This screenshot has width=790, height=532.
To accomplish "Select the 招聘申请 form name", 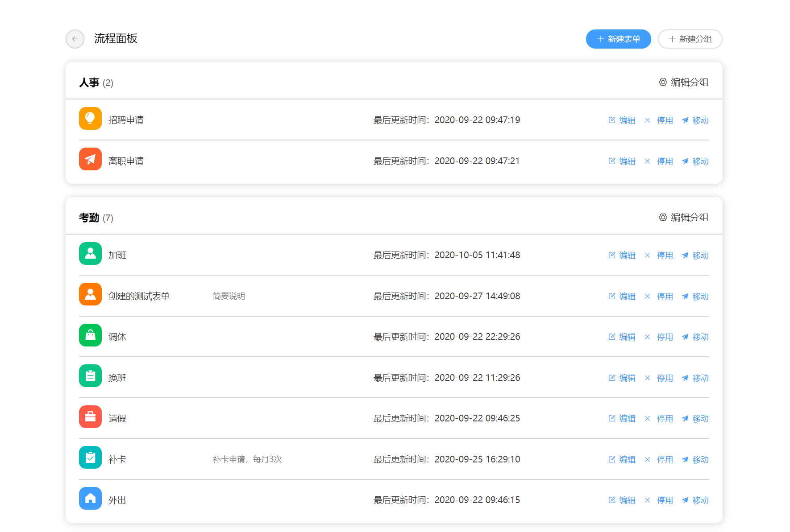I will tap(126, 120).
